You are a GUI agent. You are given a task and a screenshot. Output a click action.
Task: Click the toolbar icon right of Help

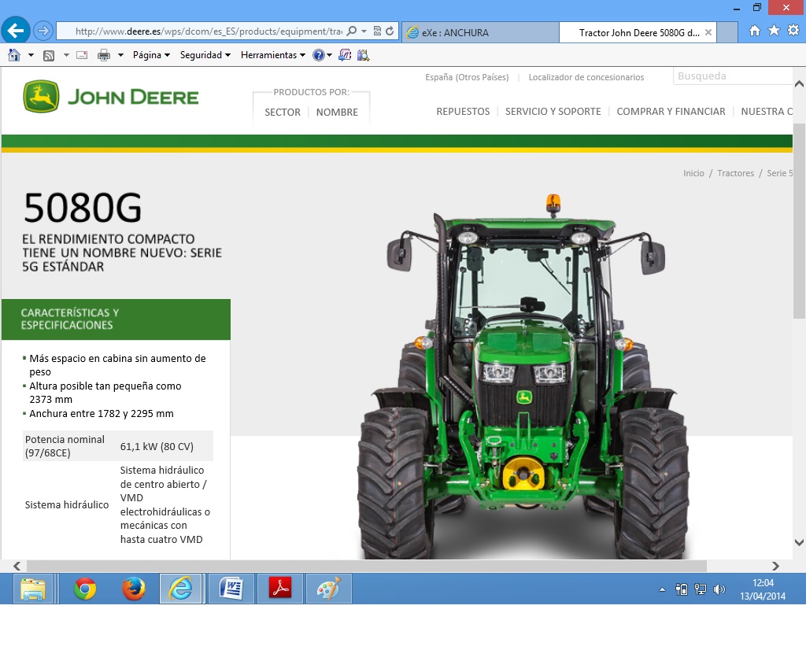pyautogui.click(x=345, y=55)
